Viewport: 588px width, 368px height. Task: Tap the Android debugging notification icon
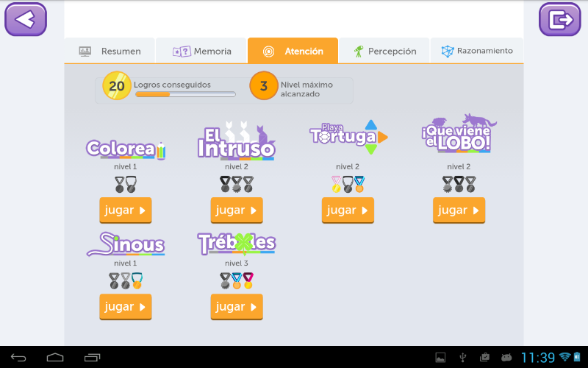(506, 358)
